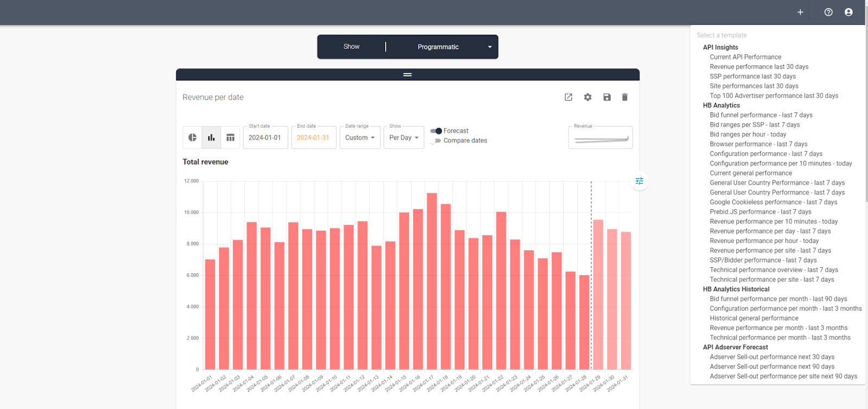Choose Bid ranges per SSP template
Viewport: 868px width, 409px height.
755,125
